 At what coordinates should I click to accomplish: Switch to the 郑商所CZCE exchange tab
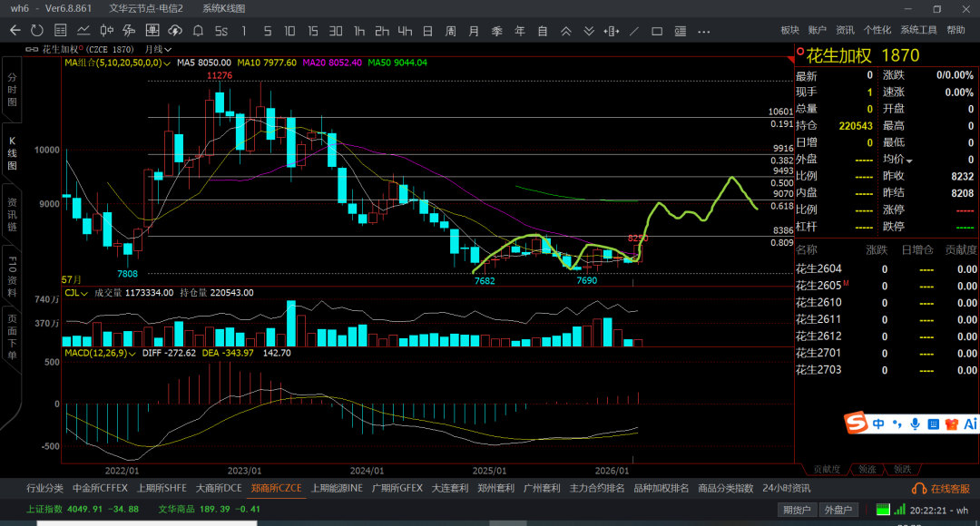[276, 488]
